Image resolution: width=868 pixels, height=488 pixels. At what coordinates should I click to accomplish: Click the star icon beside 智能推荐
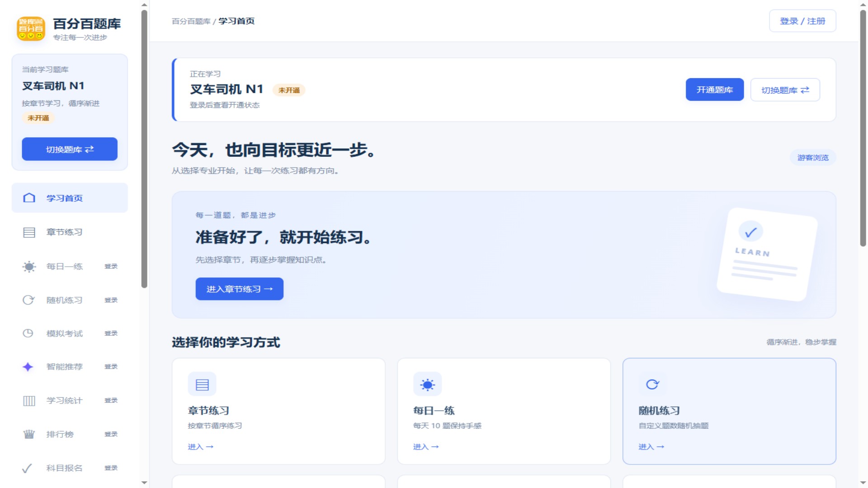tap(28, 367)
